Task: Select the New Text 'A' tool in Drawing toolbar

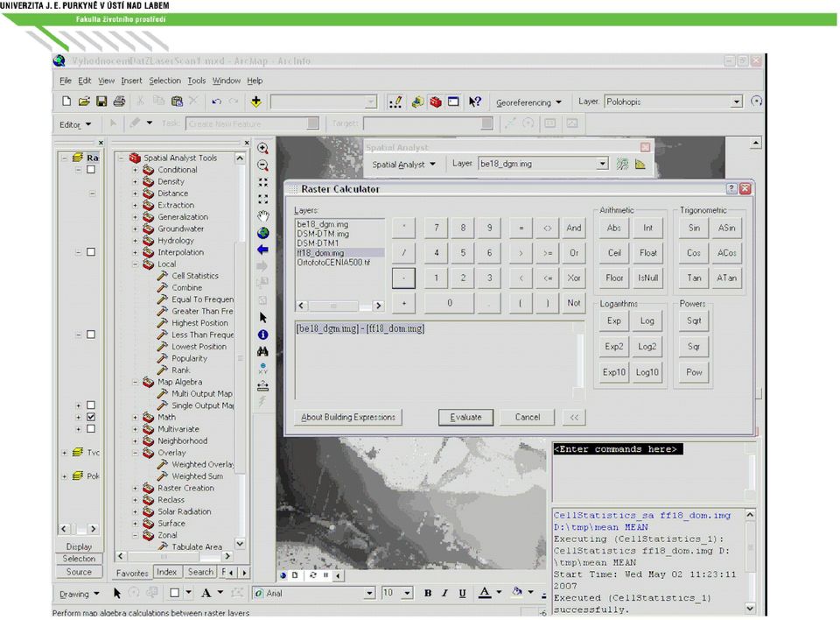Action: click(x=206, y=593)
